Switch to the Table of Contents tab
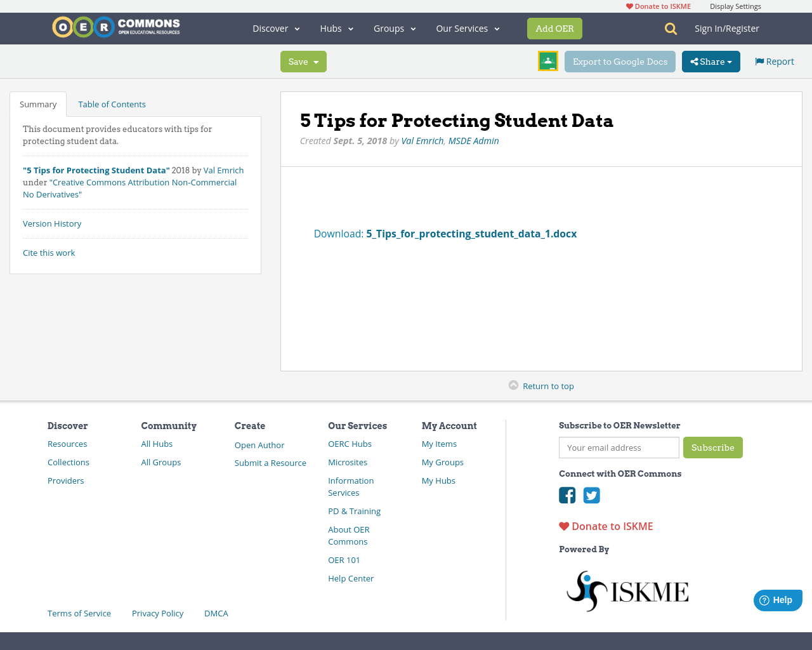Screen dimensions: 812x650 pos(112,103)
